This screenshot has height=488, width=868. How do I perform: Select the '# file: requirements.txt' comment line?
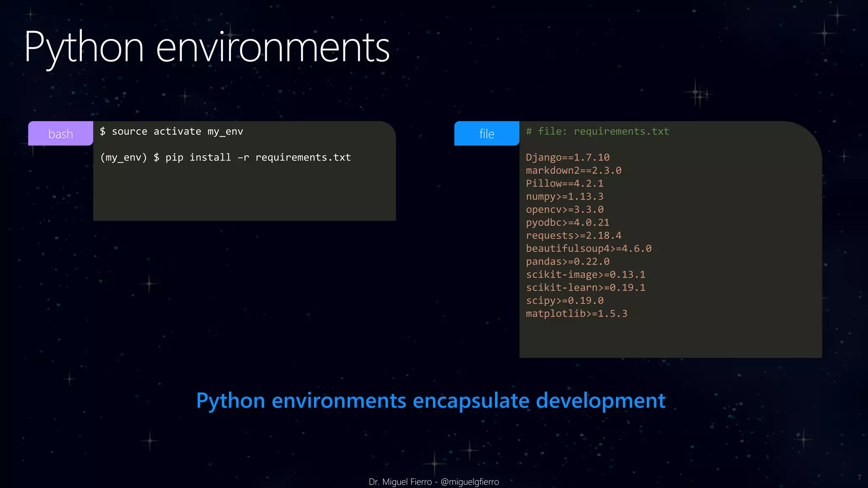point(598,132)
